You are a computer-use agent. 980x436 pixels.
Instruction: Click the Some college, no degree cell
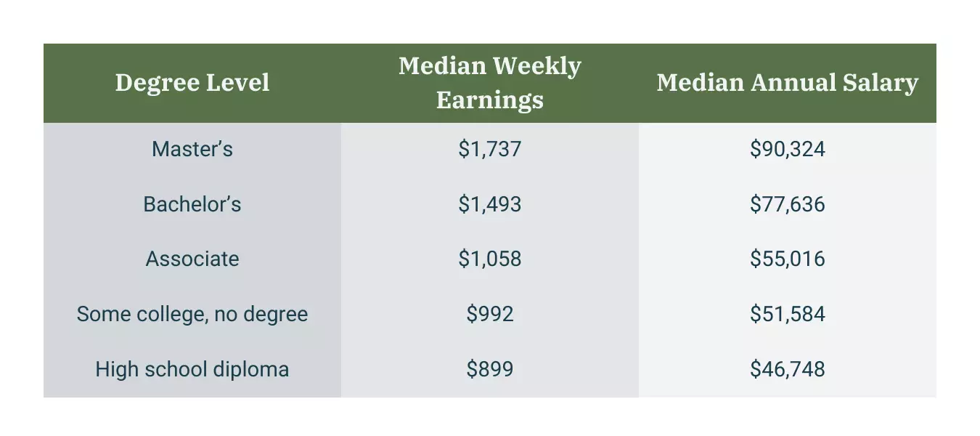click(x=192, y=314)
